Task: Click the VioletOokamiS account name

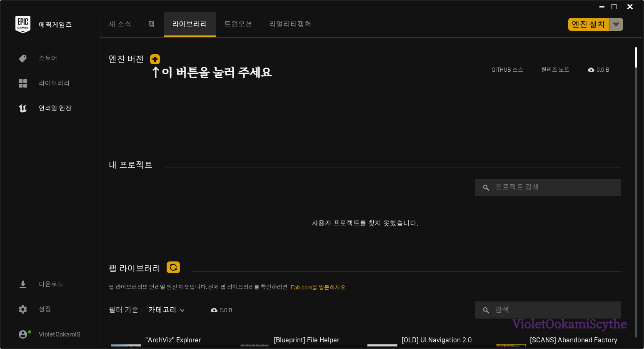Action: (60, 334)
